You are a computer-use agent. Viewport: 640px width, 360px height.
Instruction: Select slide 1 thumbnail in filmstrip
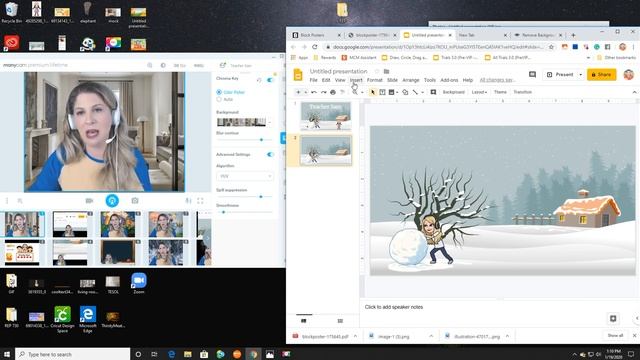click(325, 116)
